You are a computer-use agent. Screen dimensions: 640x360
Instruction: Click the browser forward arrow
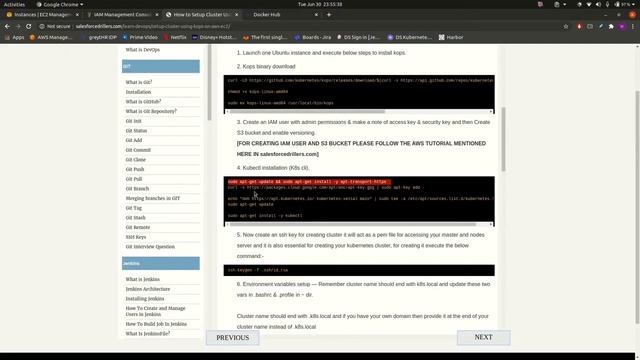click(18, 26)
